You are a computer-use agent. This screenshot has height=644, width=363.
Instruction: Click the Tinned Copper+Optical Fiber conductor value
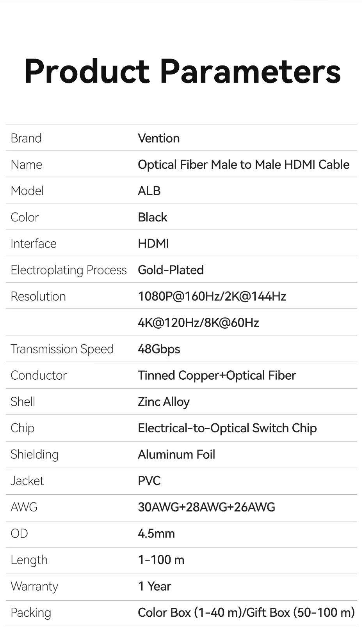217,375
